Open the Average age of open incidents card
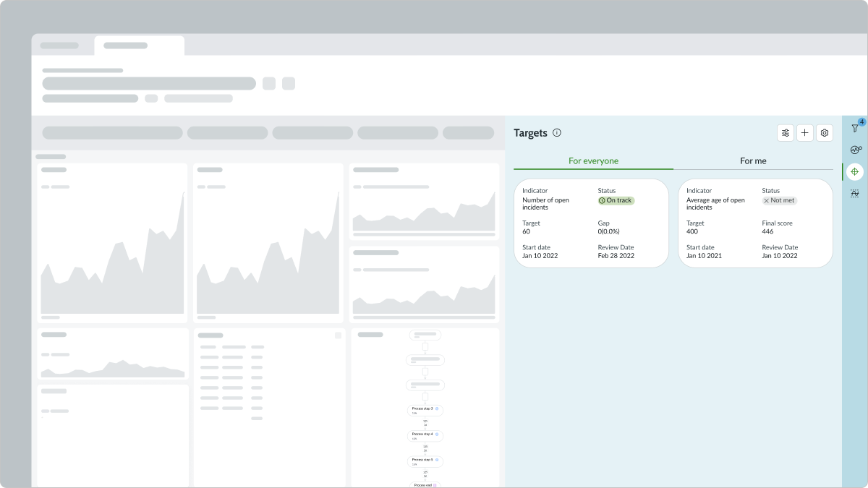This screenshot has height=488, width=868. pyautogui.click(x=755, y=223)
